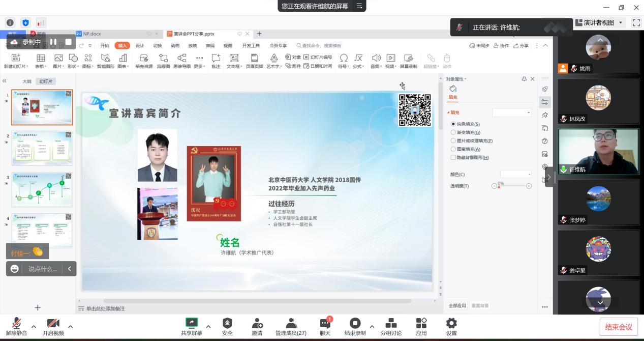Viewport: 644px width, 341px height.
Task: Expand the 演讲者视图 view dropdown
Action: click(620, 23)
